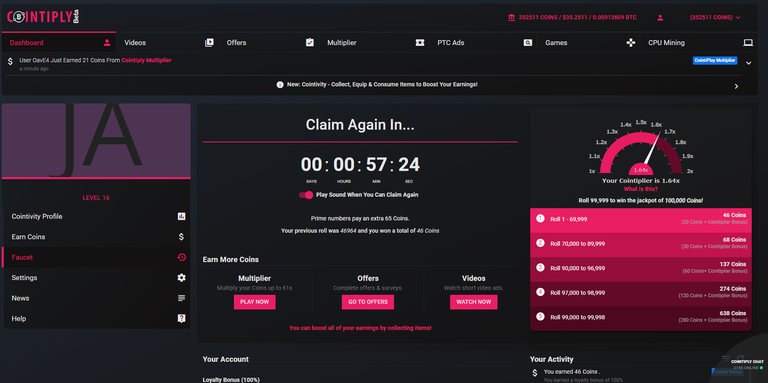Click the Faucet history clock icon
This screenshot has height=383, width=768.
click(x=181, y=257)
